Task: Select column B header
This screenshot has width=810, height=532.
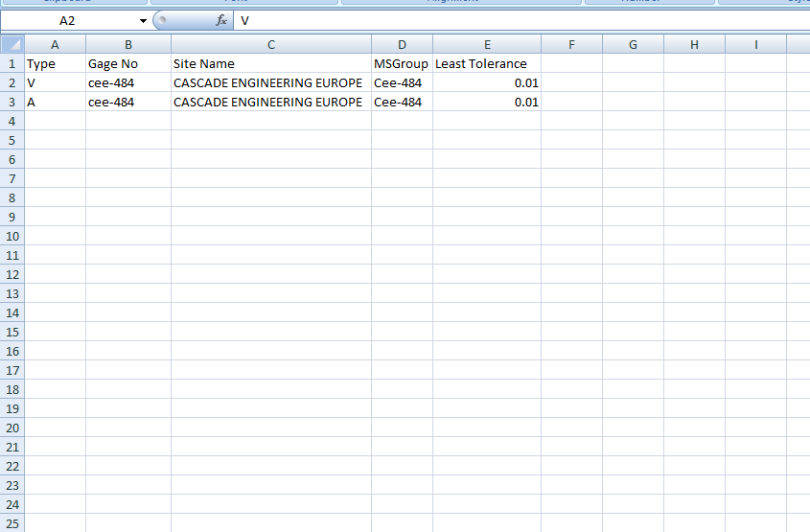Action: click(128, 45)
